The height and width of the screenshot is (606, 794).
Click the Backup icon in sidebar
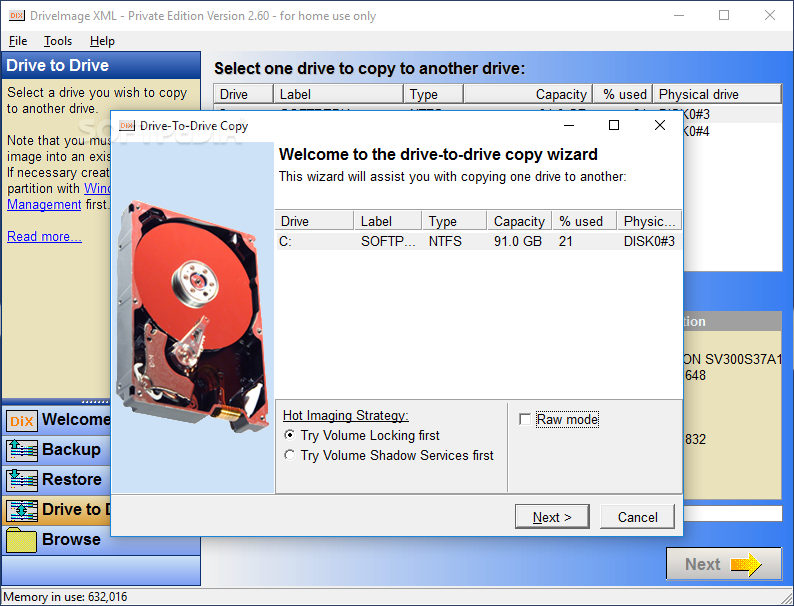pos(22,450)
